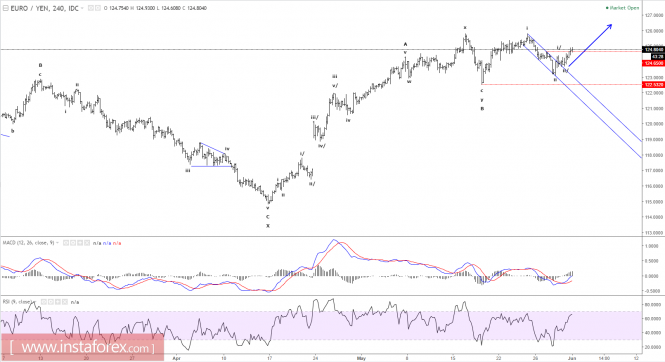Click the Jun label on time axis
The width and height of the screenshot is (665, 362).
[572, 358]
